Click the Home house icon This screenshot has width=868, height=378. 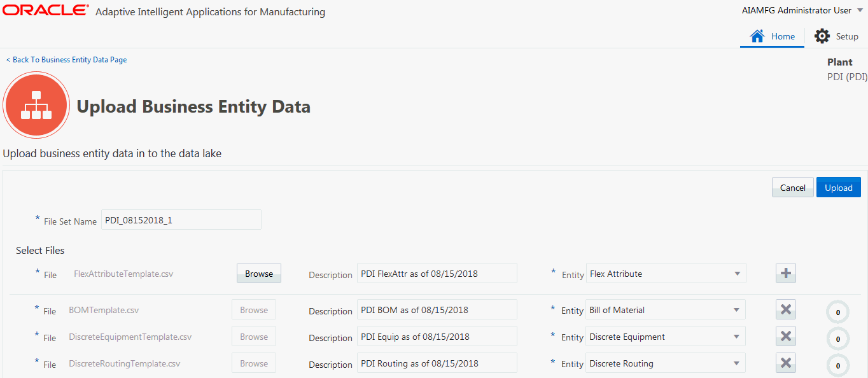(x=757, y=36)
